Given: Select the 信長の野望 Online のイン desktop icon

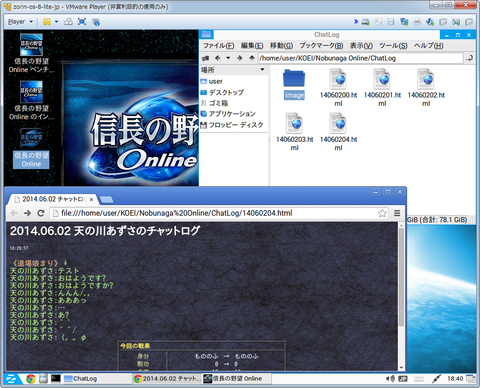Looking at the screenshot, I should click(31, 101).
